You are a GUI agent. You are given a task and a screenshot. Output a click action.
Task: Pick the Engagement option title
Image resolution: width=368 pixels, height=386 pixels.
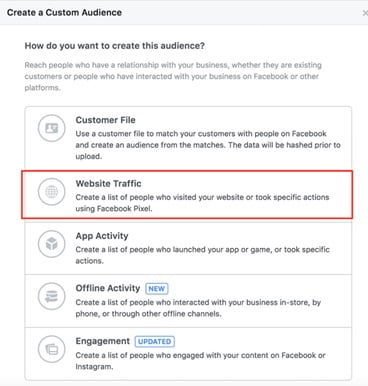[x=102, y=341]
